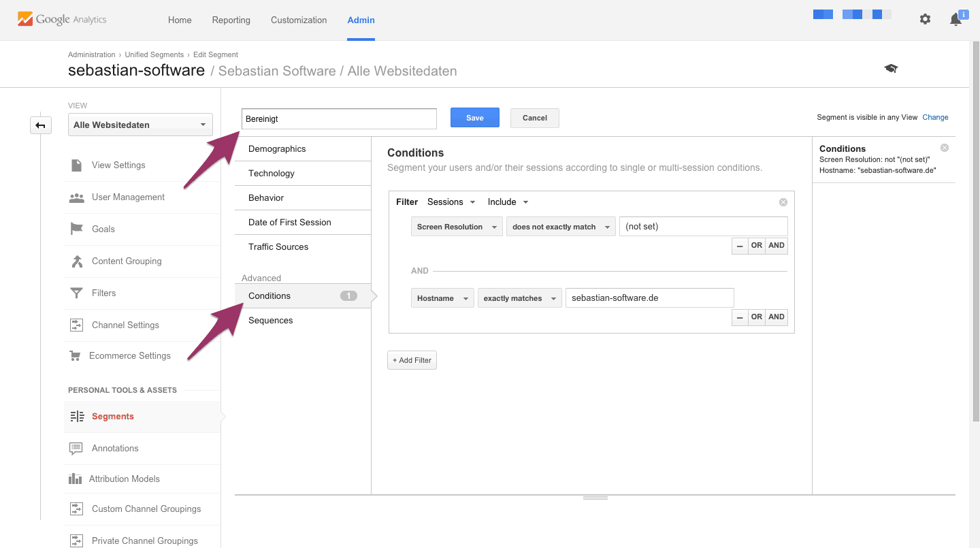Click OR on the Screen Resolution row
980x548 pixels.
click(x=757, y=246)
